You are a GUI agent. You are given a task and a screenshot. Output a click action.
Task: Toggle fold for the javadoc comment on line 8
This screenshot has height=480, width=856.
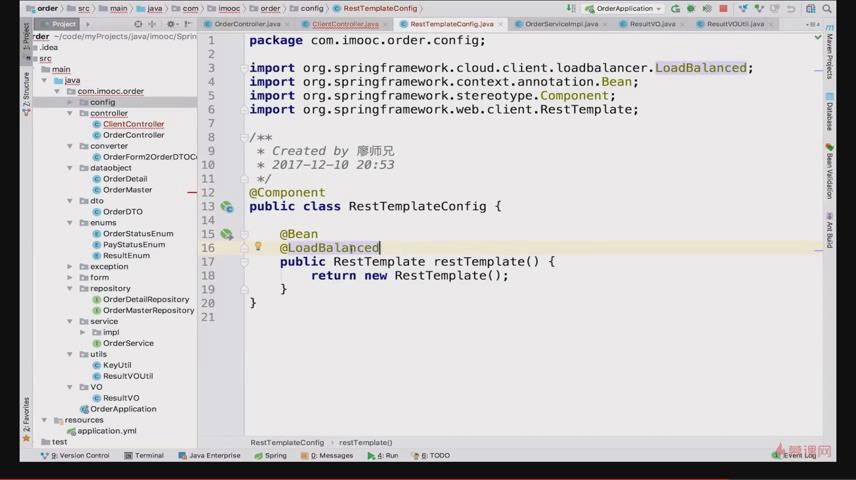pos(245,138)
